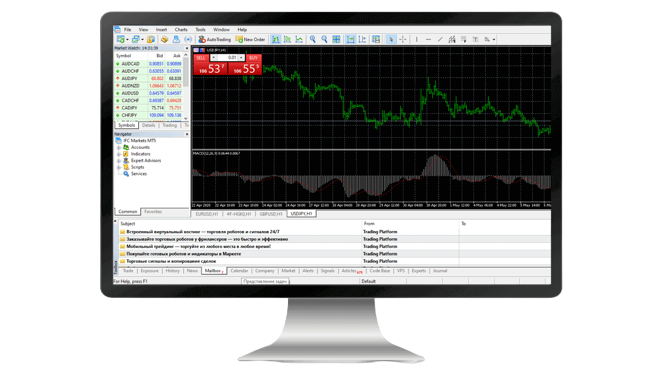
Task: Select the crosshair cursor tool
Action: click(x=403, y=39)
